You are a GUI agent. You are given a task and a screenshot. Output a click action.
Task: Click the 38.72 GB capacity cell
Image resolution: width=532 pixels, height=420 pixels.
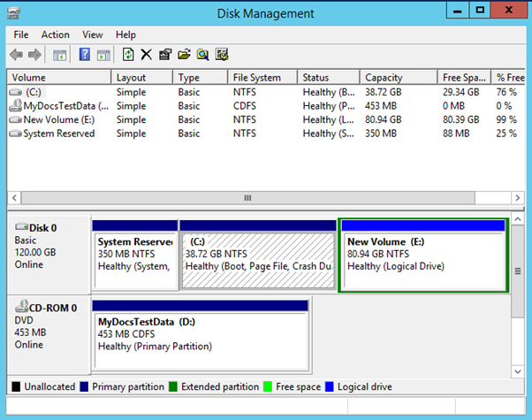(383, 92)
